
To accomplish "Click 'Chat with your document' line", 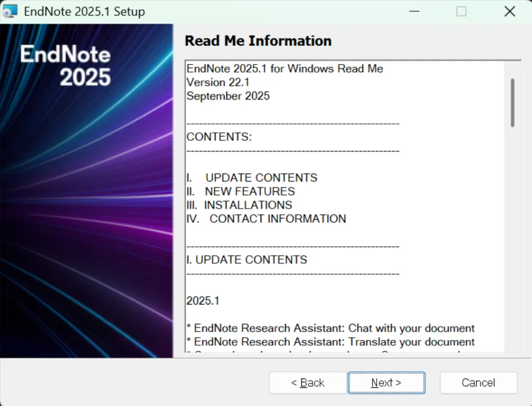I will [331, 328].
